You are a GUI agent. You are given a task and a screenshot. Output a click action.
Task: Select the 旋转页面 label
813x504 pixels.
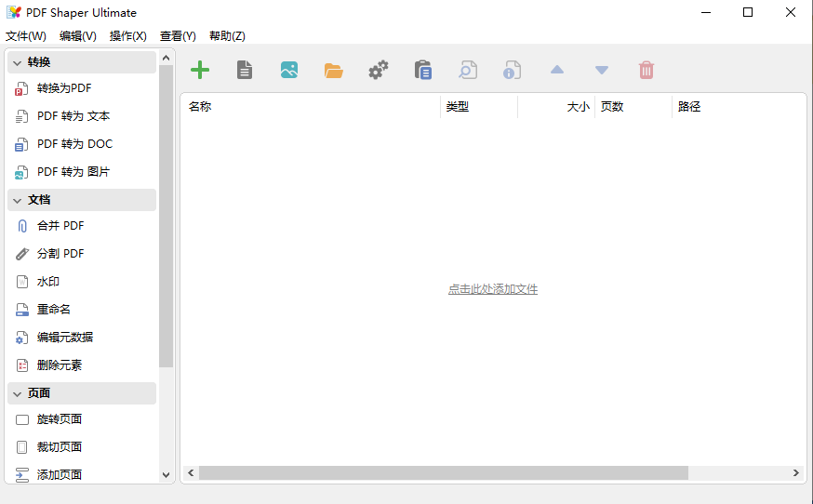(60, 419)
